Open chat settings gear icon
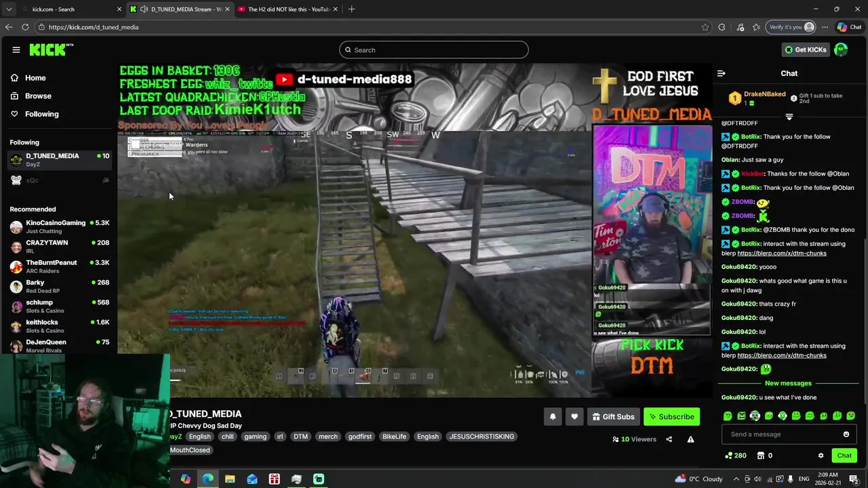Screen dimensions: 868x488 pyautogui.click(x=821, y=455)
